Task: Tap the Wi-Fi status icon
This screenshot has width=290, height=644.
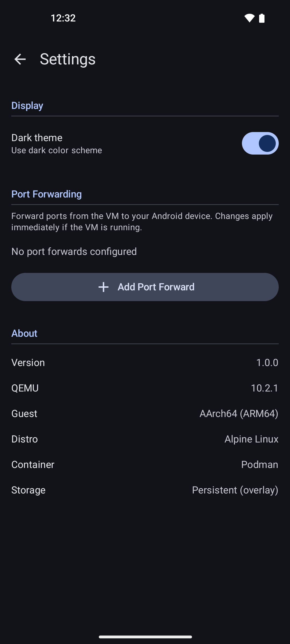Action: click(x=249, y=18)
